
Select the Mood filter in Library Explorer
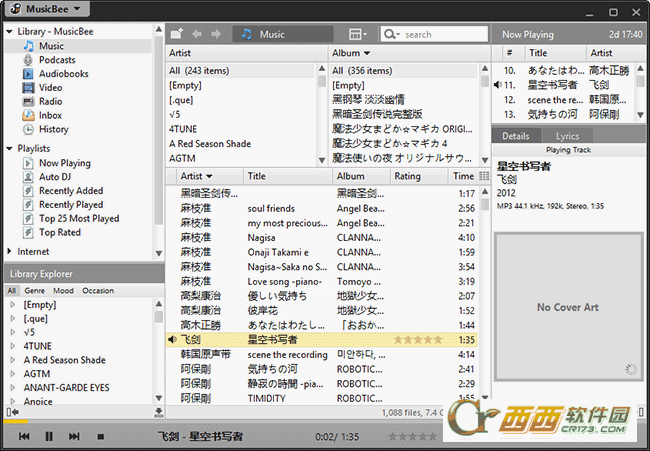63,290
